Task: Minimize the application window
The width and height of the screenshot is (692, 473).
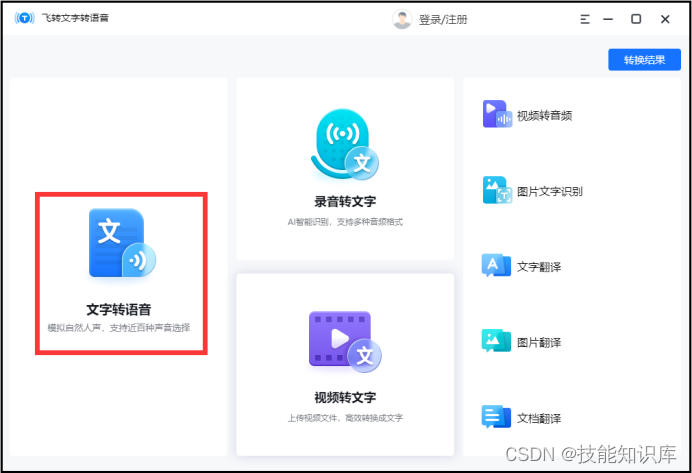Action: 608,19
